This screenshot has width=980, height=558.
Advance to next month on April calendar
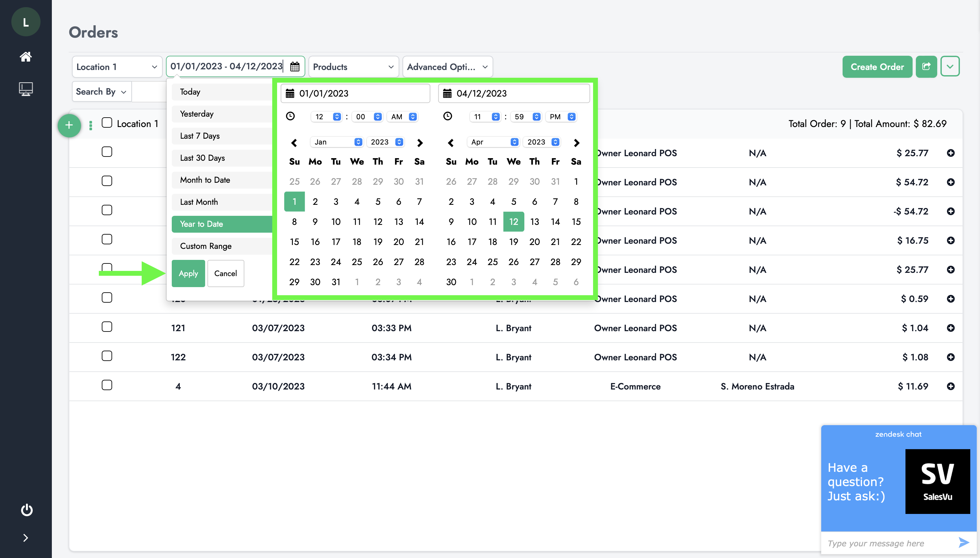pos(577,143)
